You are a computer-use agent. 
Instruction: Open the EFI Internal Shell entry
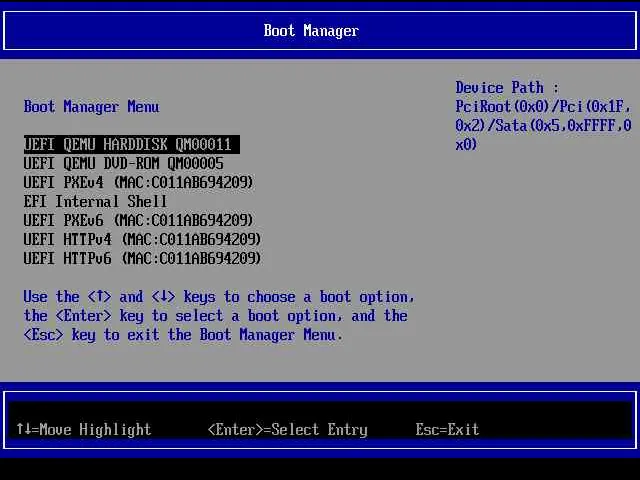pyautogui.click(x=95, y=202)
